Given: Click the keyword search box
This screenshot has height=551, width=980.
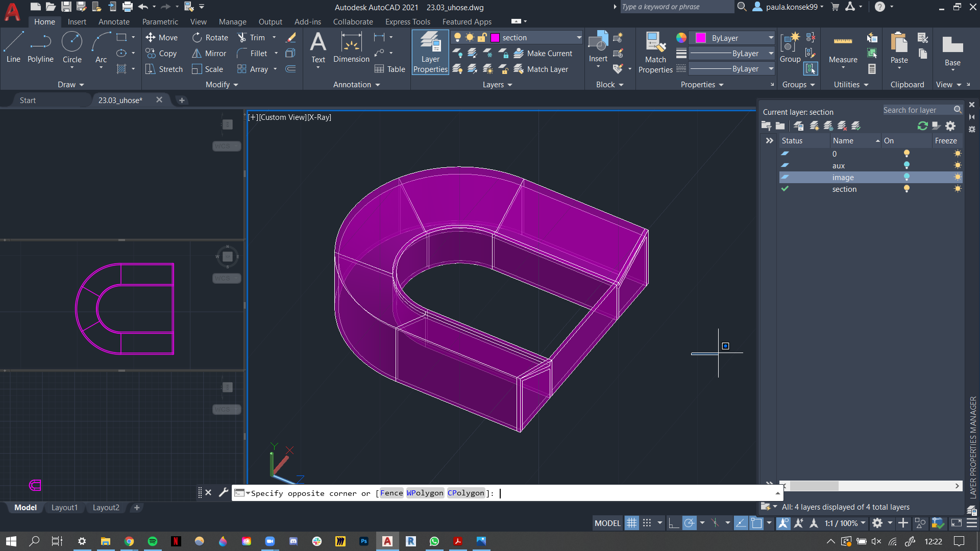Looking at the screenshot, I should (677, 7).
